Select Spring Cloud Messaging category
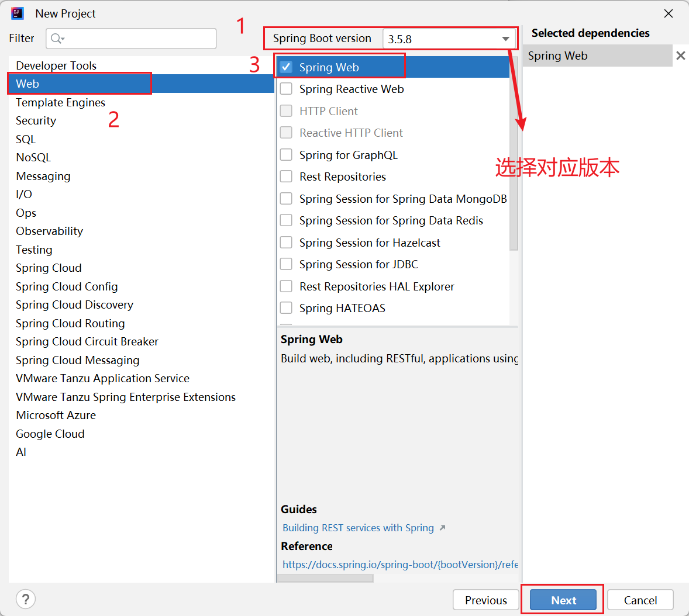Viewport: 689px width, 616px height. 142,360
